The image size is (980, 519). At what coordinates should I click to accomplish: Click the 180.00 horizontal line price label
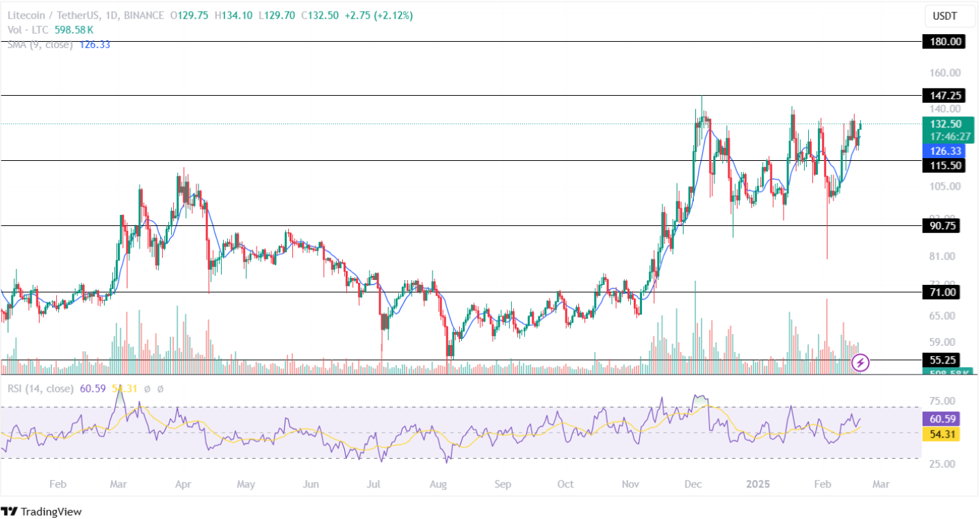944,42
